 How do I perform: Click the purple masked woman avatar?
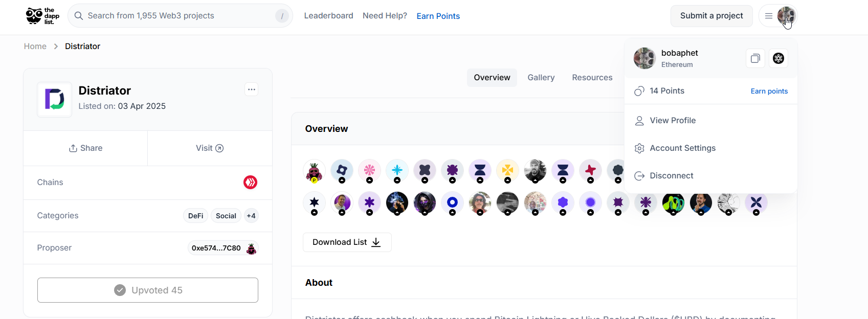click(425, 203)
